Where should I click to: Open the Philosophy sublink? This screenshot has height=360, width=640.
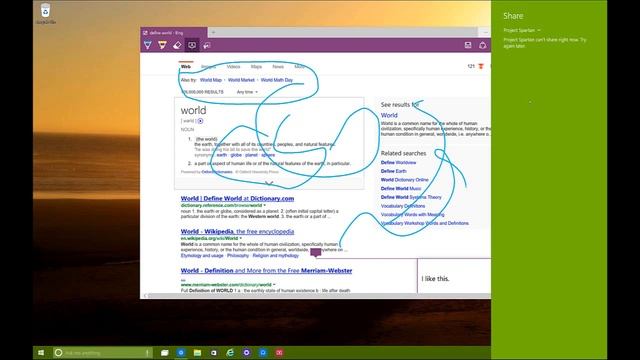click(x=238, y=256)
